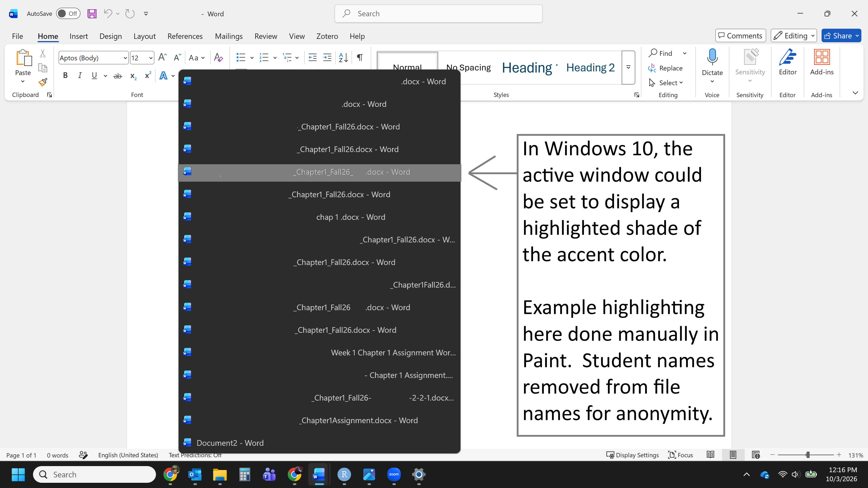Click the Cut scissors icon

point(43,53)
